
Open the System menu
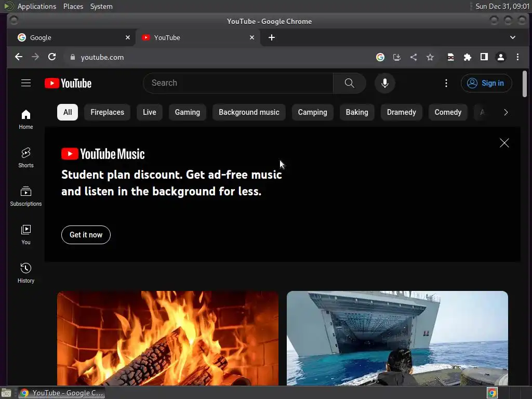101,6
